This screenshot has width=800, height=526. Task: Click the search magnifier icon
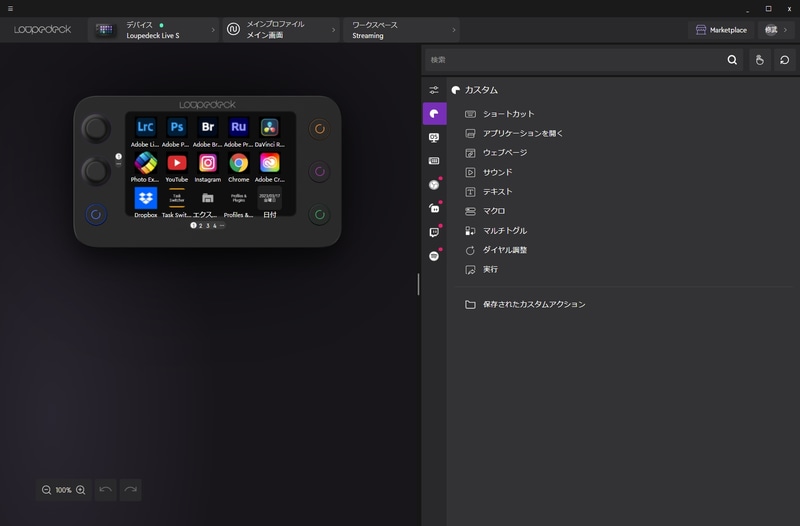(x=732, y=60)
